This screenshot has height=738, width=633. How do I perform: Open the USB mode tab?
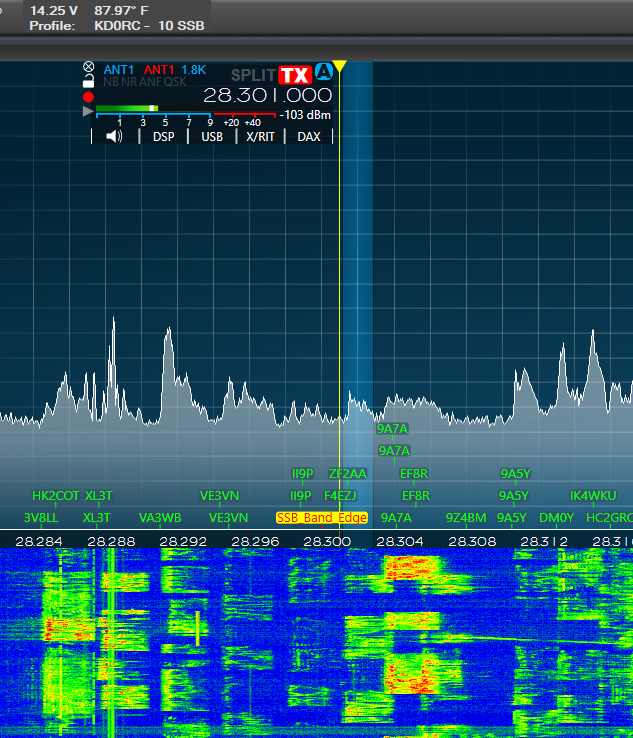point(212,136)
